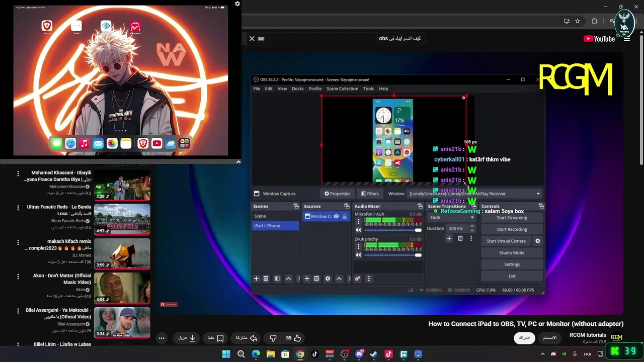This screenshot has width=644, height=362.
Task: Open the Windows Start button
Action: pos(226,354)
